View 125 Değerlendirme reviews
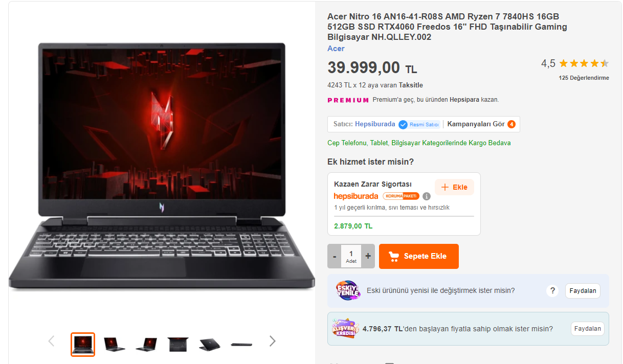The height and width of the screenshot is (364, 623). [x=584, y=78]
